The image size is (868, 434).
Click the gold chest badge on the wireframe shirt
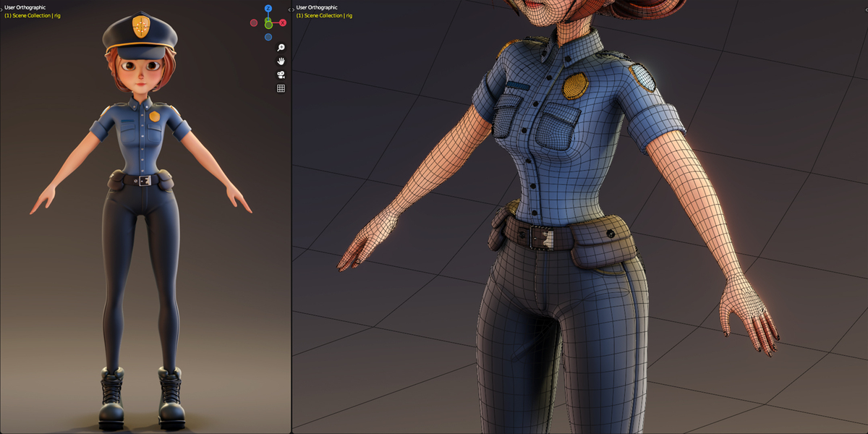[575, 86]
